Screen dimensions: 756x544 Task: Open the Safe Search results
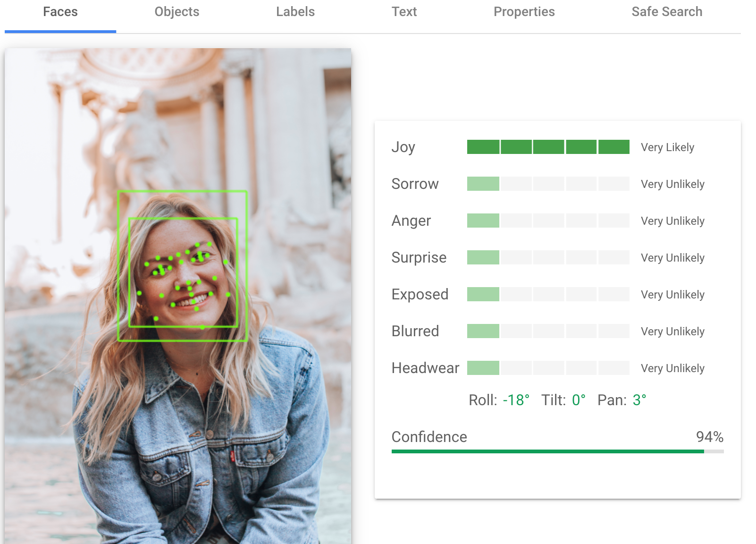click(x=666, y=12)
